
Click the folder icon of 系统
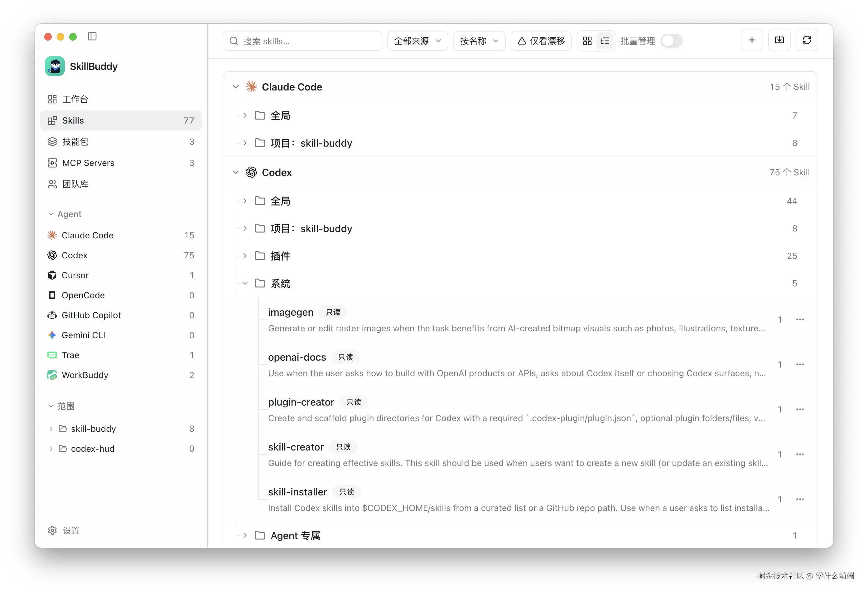(x=260, y=283)
